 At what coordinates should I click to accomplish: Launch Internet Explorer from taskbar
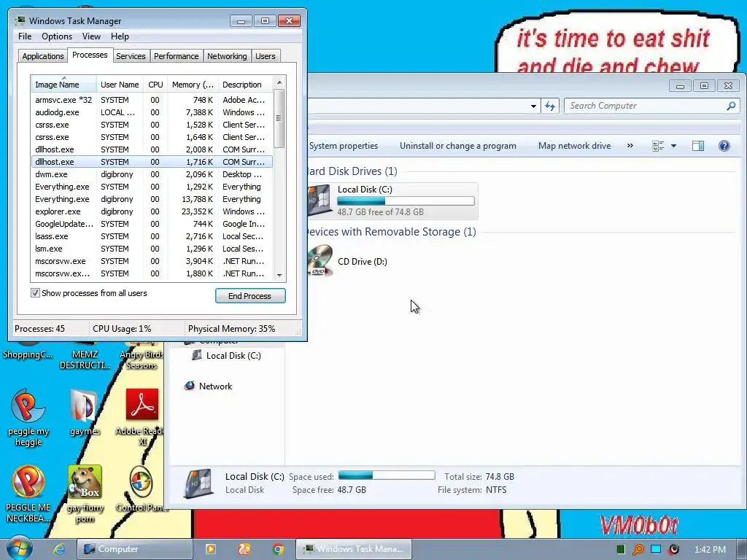[58, 549]
